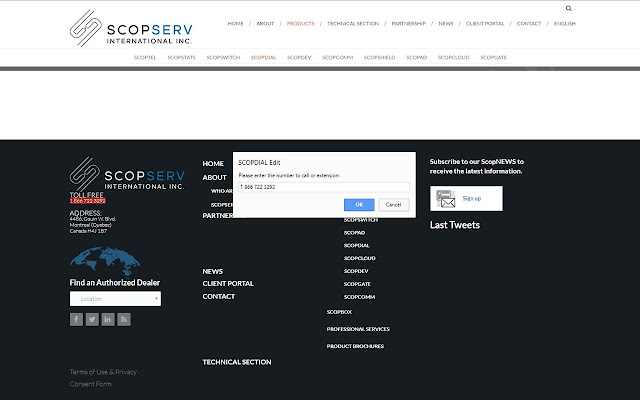Screen dimensions: 640x400
Task: Click the ScopServ footer logo
Action: [127, 173]
